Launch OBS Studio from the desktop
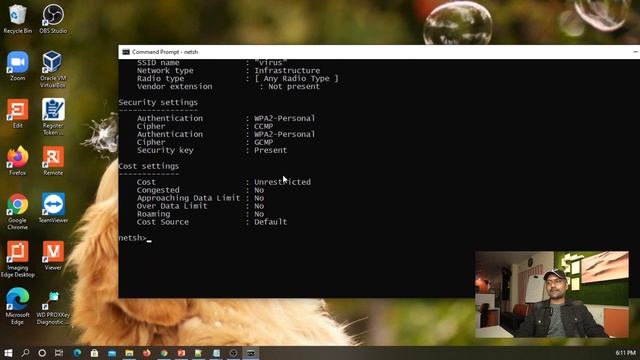Screen dimensions: 640x360 coord(53,19)
